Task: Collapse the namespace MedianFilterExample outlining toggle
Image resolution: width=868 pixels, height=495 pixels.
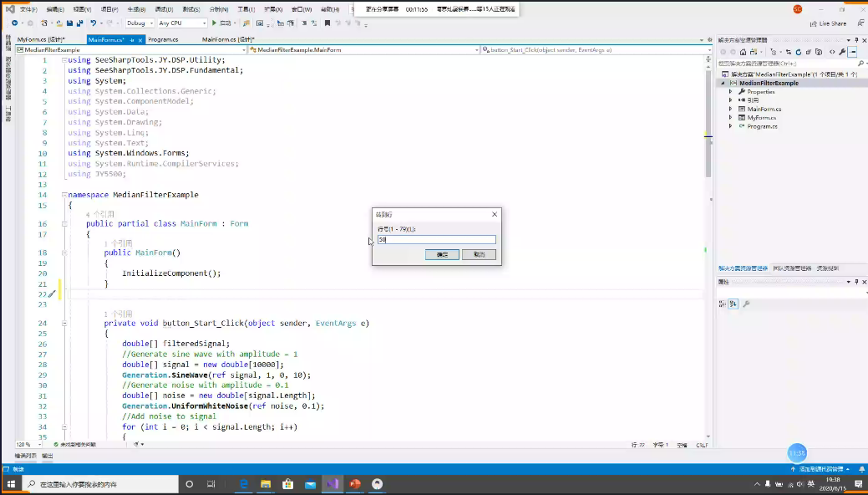Action: 64,195
